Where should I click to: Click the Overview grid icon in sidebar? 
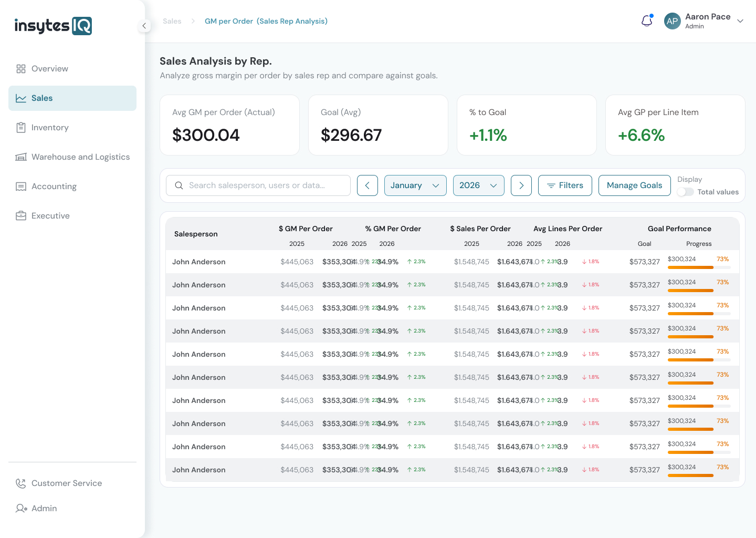click(21, 69)
